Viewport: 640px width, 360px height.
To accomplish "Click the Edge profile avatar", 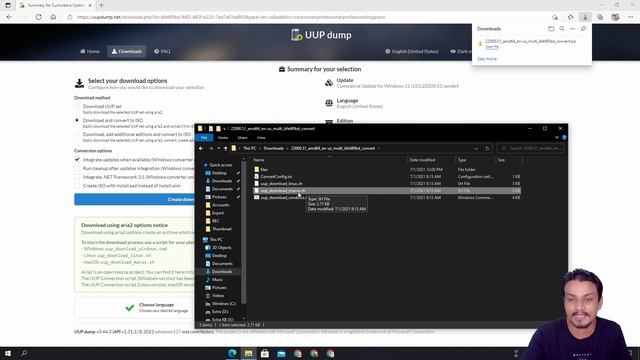I will click(x=615, y=17).
